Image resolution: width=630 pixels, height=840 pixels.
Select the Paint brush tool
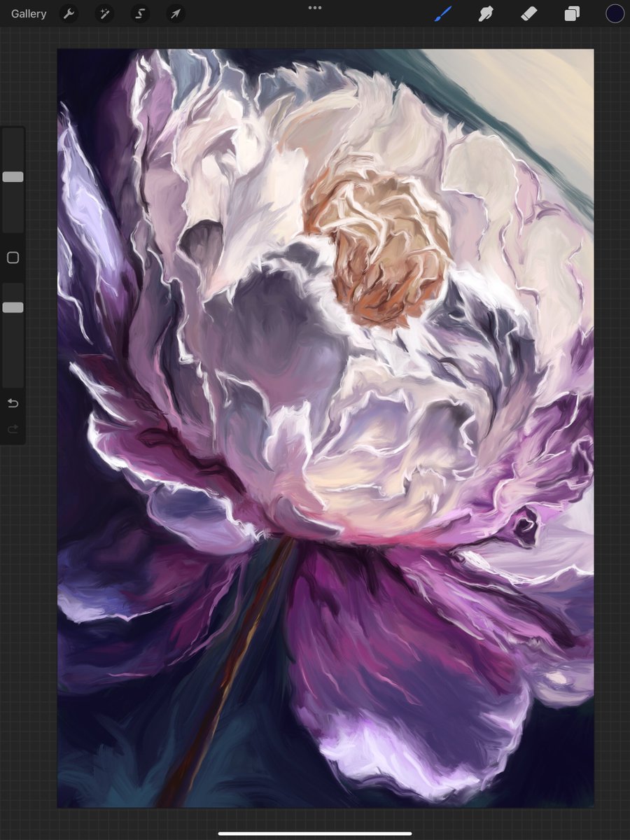pyautogui.click(x=443, y=13)
